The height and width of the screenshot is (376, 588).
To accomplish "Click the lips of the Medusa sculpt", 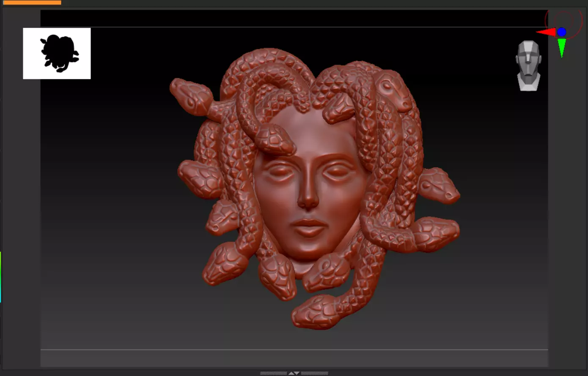I will [x=308, y=229].
